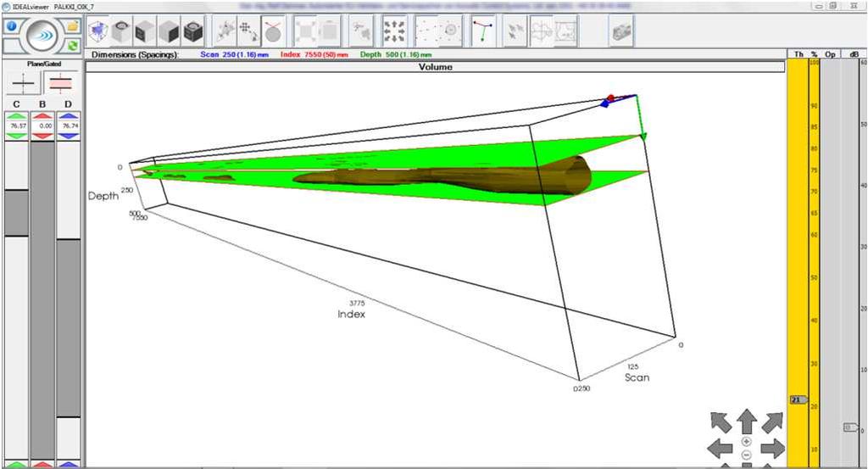Click the dotted grid points tool icon
This screenshot has height=469, width=868.
[x=248, y=31]
